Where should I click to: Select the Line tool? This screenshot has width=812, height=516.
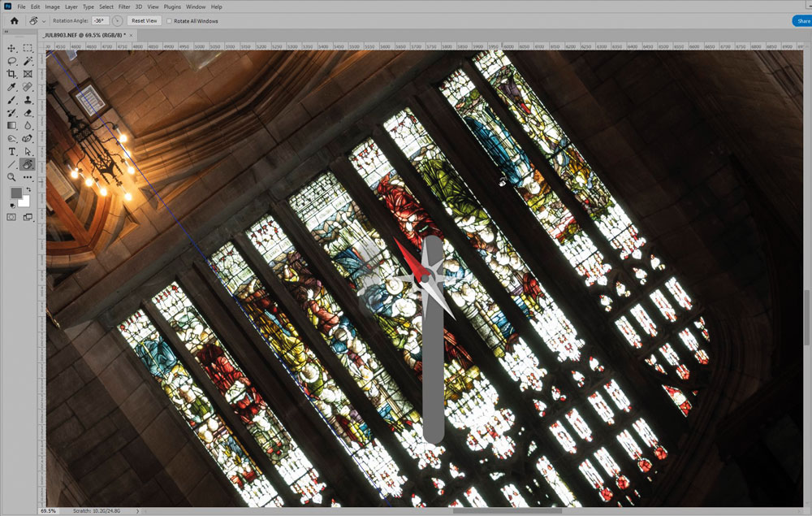pyautogui.click(x=11, y=164)
